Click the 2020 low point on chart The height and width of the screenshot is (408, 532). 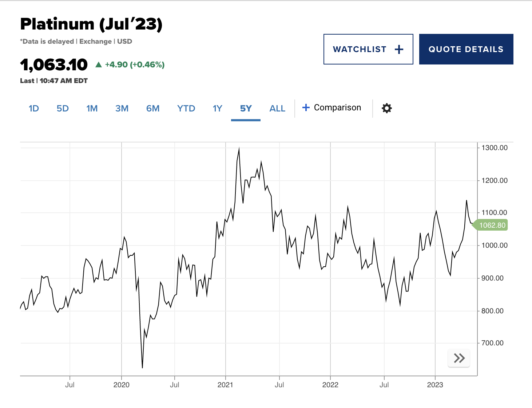(x=142, y=368)
